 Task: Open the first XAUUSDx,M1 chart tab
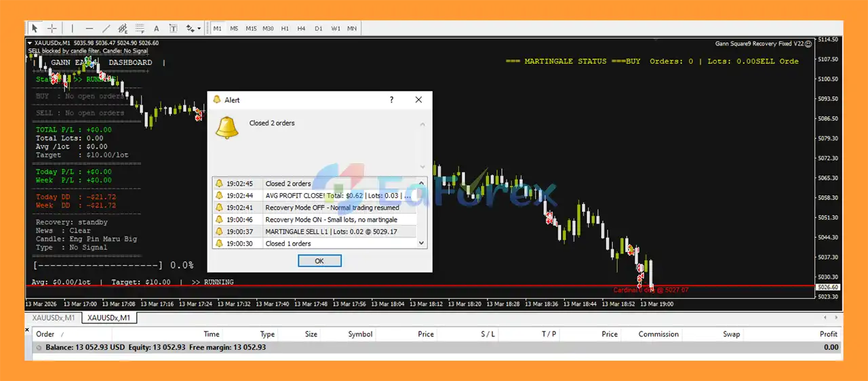[x=53, y=317]
